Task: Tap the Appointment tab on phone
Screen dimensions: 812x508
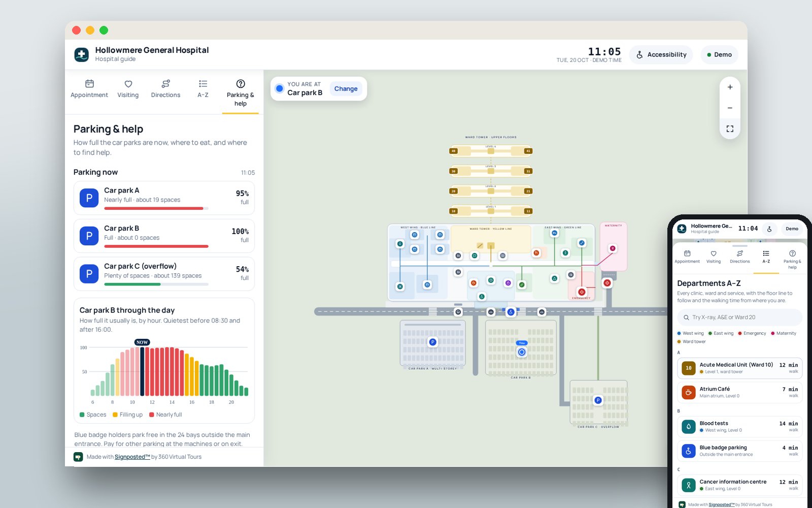Action: pyautogui.click(x=687, y=257)
